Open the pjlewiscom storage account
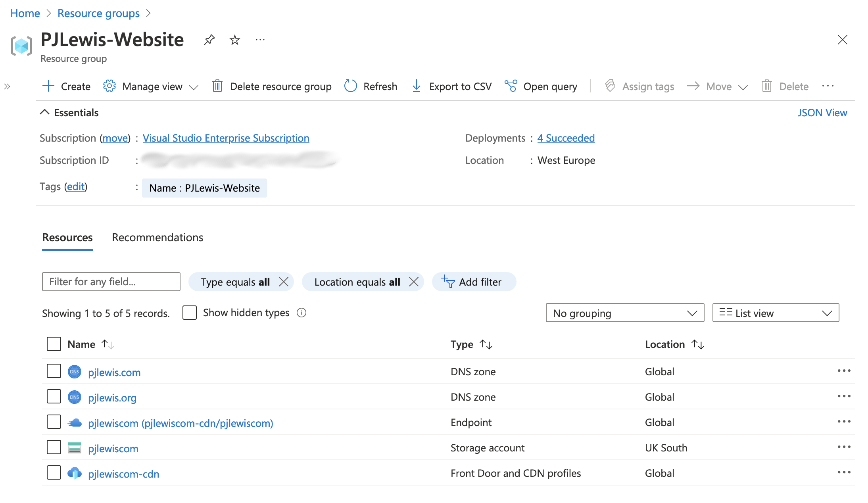This screenshot has height=503, width=868. (x=113, y=449)
